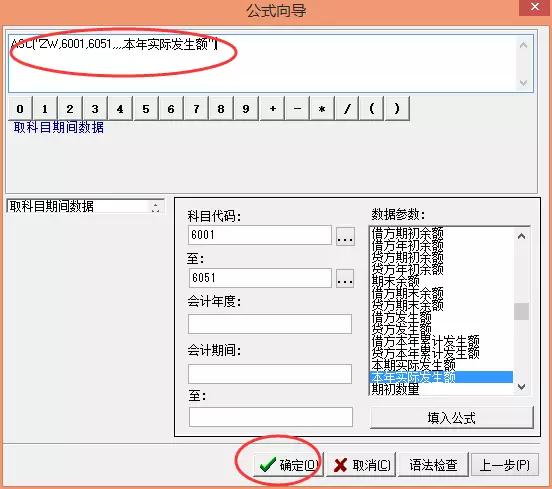Click the 语法检查 button

(x=433, y=465)
